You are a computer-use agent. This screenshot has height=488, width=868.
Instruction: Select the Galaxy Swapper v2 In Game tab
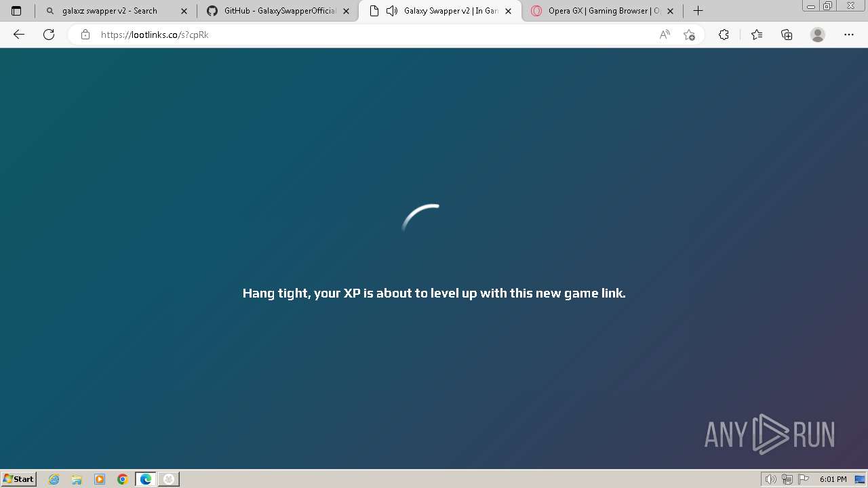[x=440, y=11]
